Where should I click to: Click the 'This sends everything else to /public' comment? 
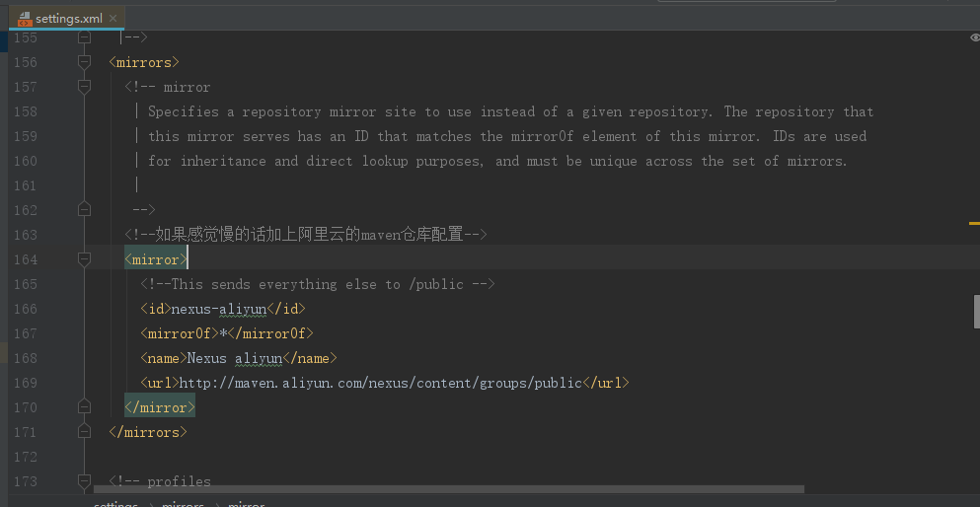(318, 284)
